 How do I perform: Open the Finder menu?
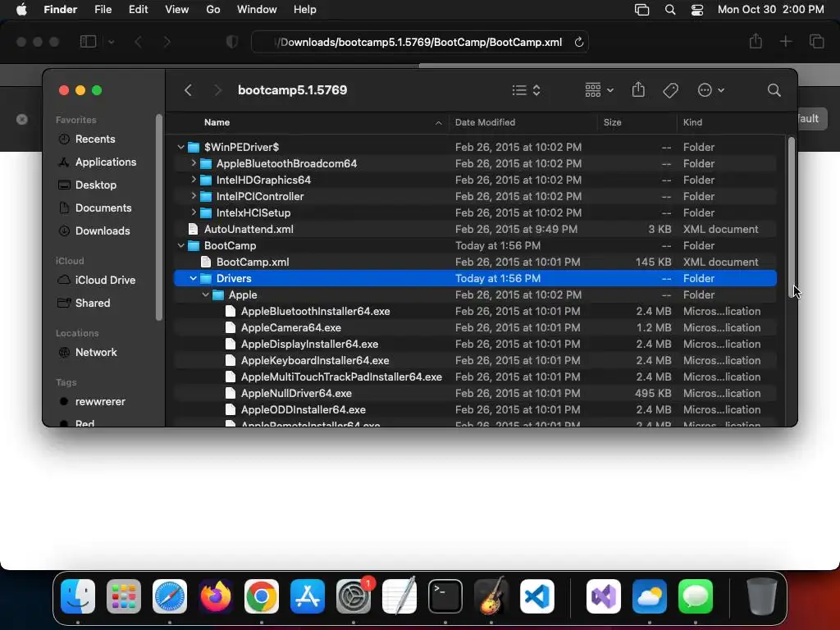(x=61, y=10)
